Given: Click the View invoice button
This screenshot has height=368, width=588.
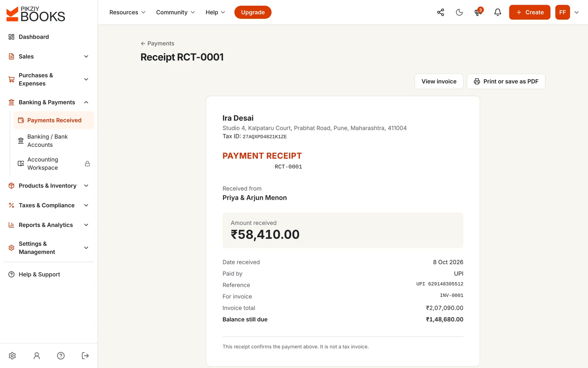Looking at the screenshot, I should click(x=439, y=81).
